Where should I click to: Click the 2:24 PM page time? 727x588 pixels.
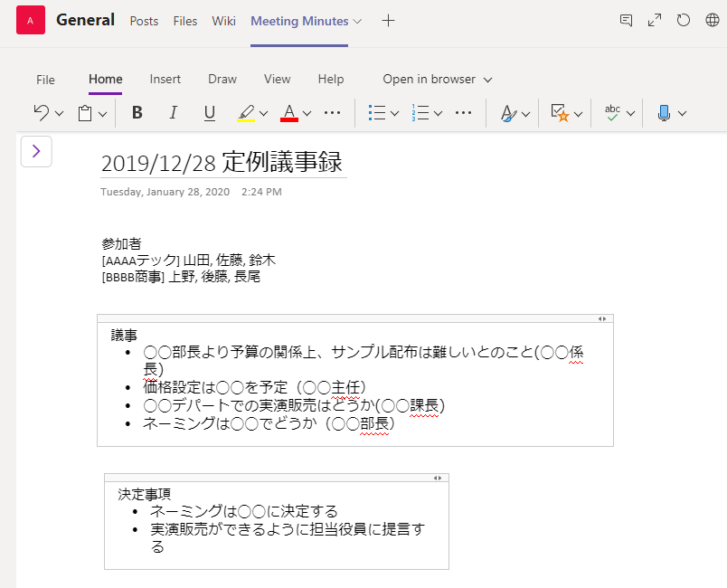pyautogui.click(x=261, y=192)
